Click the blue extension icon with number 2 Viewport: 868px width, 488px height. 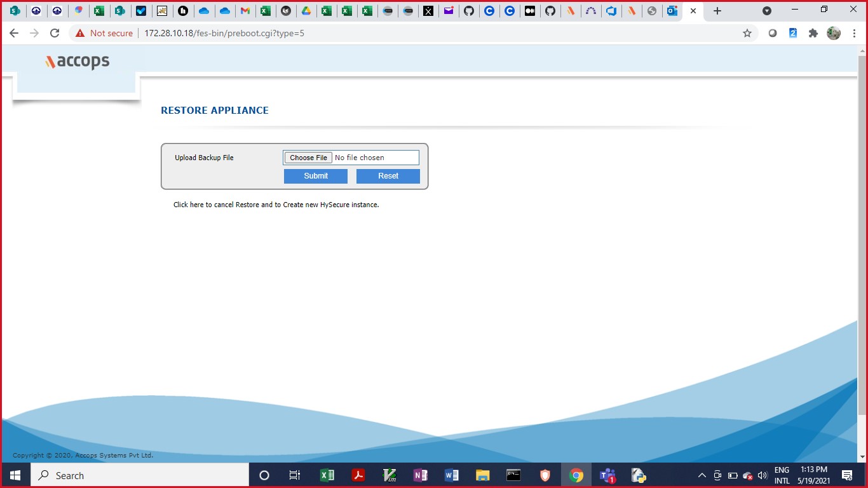pos(793,33)
